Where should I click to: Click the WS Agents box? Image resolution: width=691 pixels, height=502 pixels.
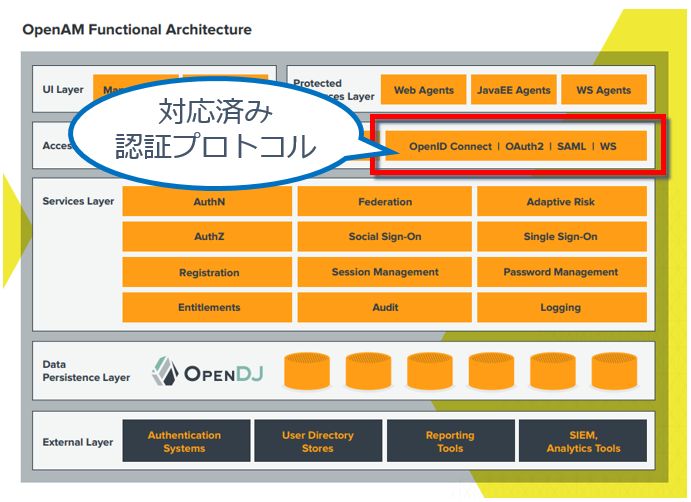(604, 89)
